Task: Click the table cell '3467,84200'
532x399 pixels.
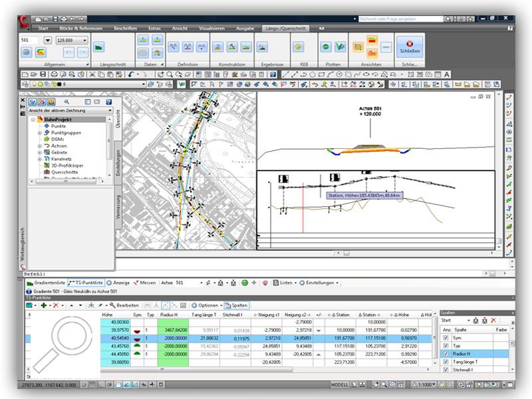Action: [173, 330]
